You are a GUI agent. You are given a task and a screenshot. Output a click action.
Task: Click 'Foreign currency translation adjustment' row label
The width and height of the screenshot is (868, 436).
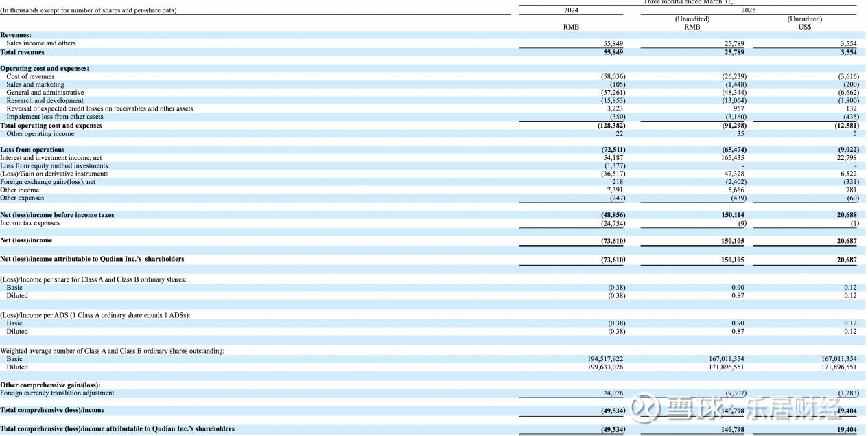coord(57,393)
